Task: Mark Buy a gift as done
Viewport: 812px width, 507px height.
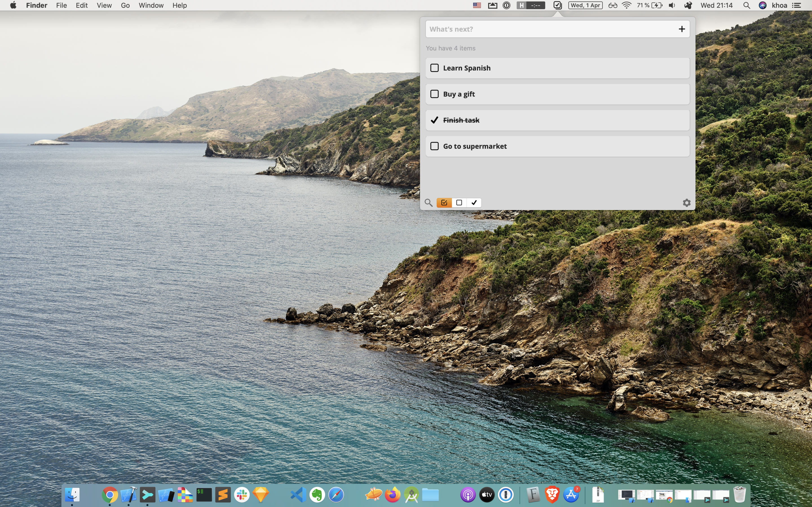Action: pyautogui.click(x=434, y=94)
